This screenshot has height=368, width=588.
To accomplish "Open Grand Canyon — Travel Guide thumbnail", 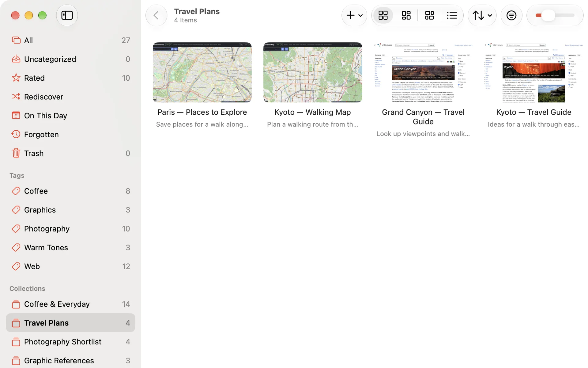I will [423, 72].
